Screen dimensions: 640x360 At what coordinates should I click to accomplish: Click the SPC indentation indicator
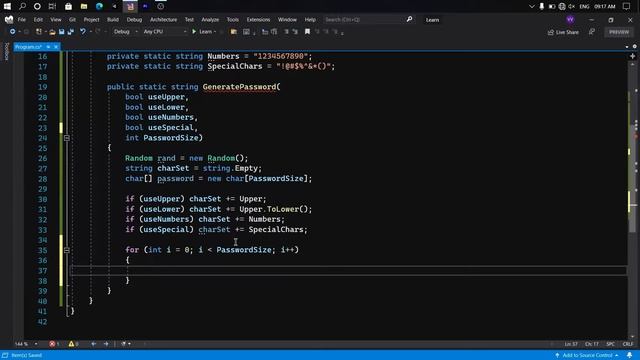coord(610,344)
